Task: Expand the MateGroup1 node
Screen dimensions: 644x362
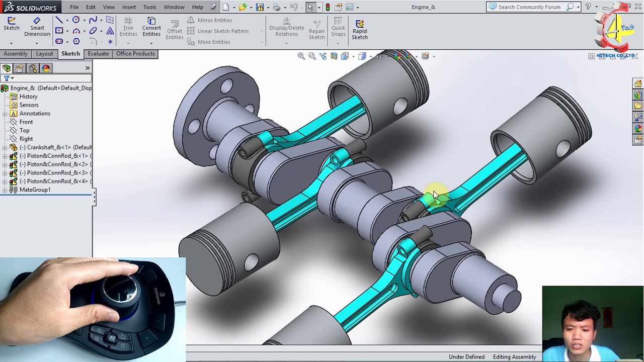Action: click(5, 190)
